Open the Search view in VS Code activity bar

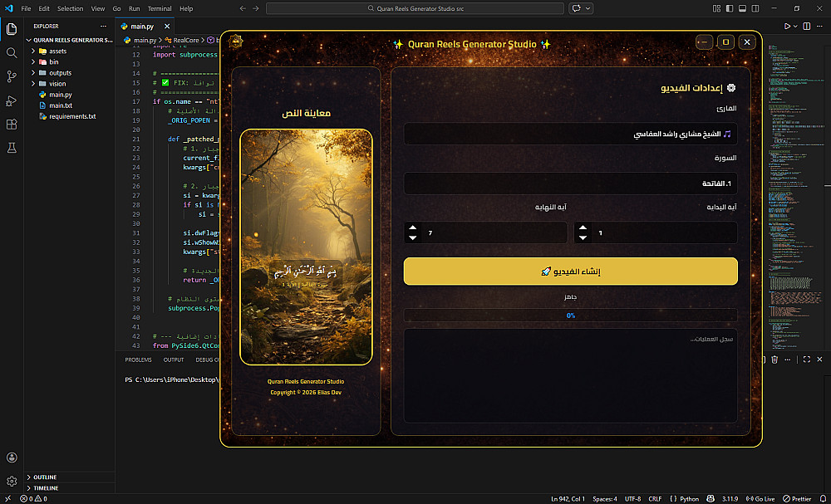[x=11, y=53]
